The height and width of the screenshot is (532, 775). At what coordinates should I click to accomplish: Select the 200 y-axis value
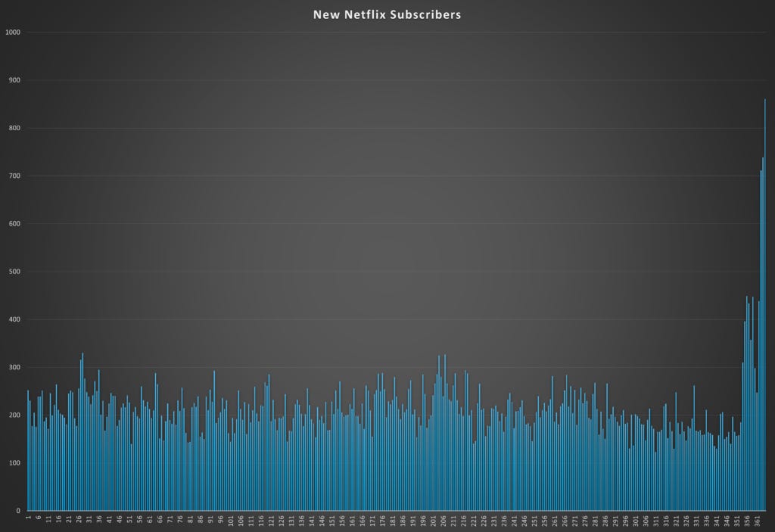pyautogui.click(x=14, y=415)
